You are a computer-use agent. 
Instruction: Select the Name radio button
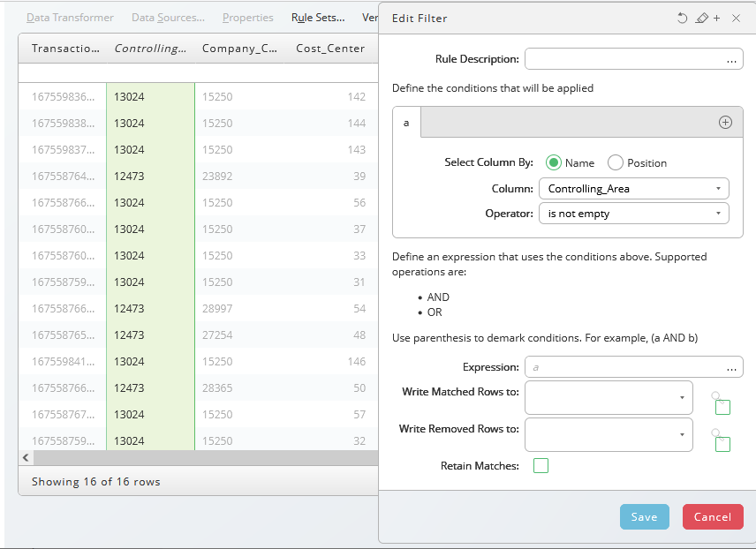(554, 163)
